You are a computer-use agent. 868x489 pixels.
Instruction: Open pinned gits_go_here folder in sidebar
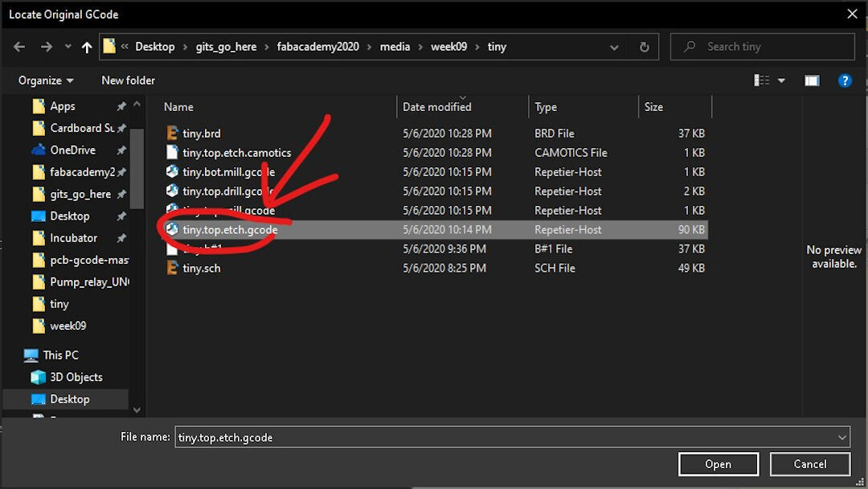pyautogui.click(x=80, y=195)
